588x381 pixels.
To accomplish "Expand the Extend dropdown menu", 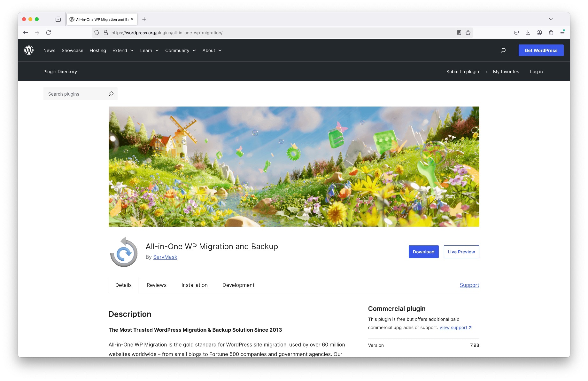I will point(123,51).
